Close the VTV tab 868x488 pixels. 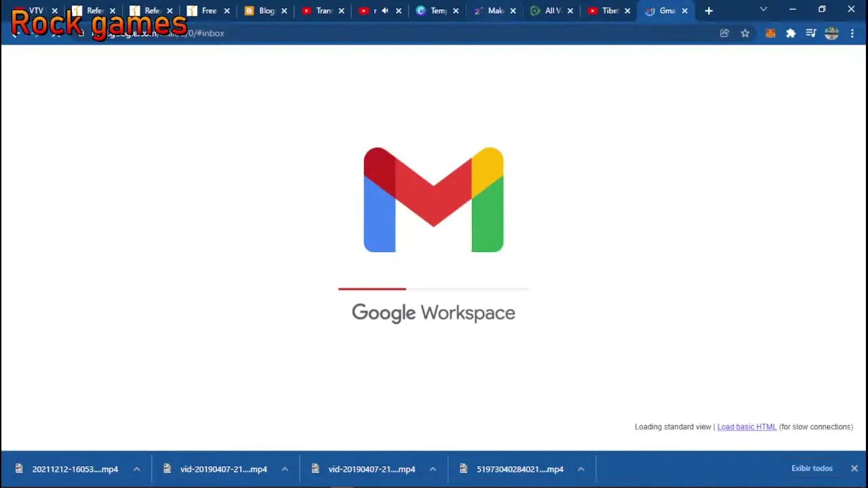(x=55, y=11)
